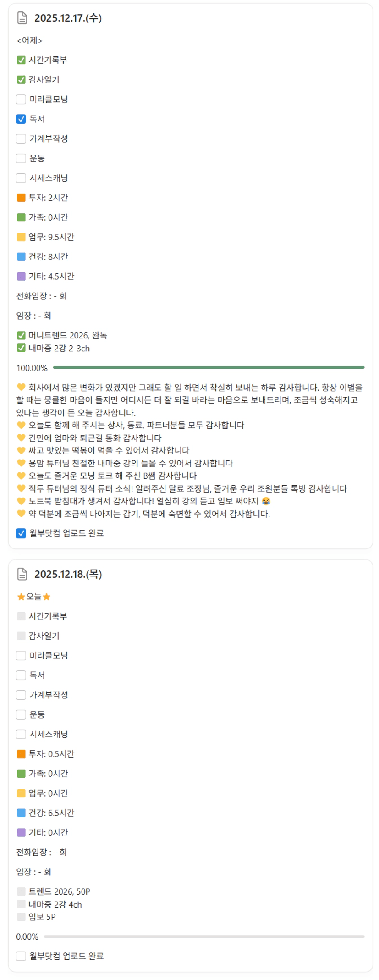Open the 2025.12.17.(수) page title
This screenshot has width=379, height=980.
pos(68,18)
